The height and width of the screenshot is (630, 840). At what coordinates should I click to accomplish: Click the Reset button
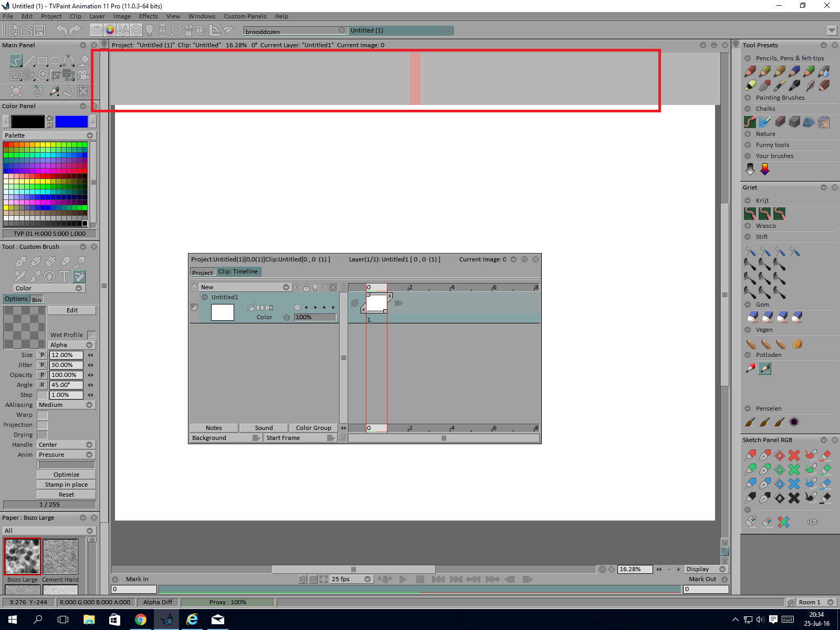(66, 495)
